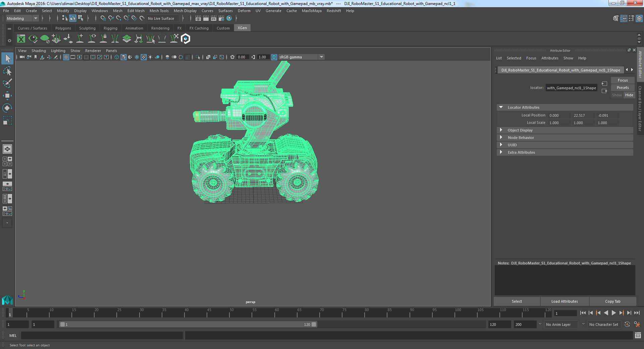The image size is (644, 349).
Task: Toggle viewport isolate select icon
Action: pos(198,57)
